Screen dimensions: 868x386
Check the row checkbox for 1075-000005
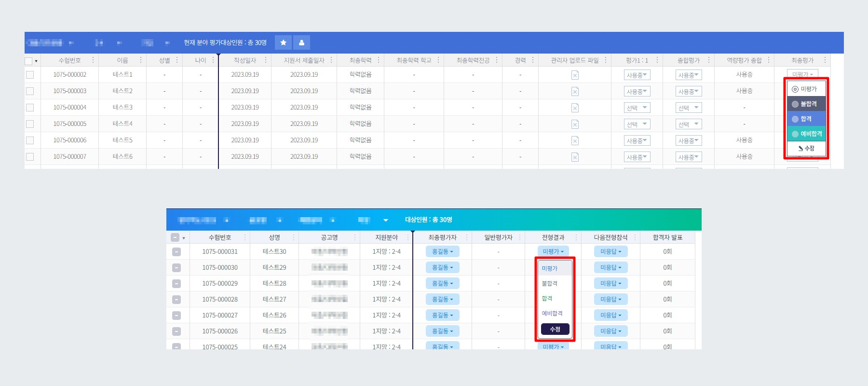[30, 124]
